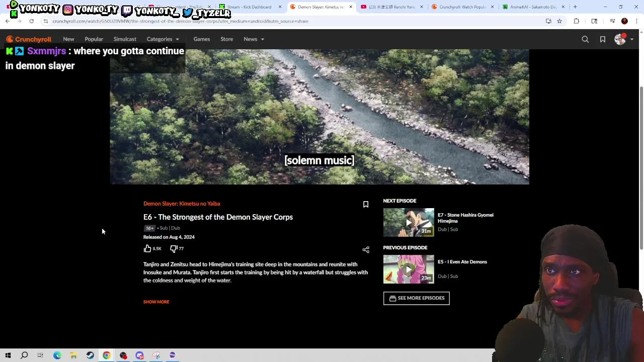
Task: Switch to Crunchyroll: Watch Popular tab
Action: pos(462,7)
